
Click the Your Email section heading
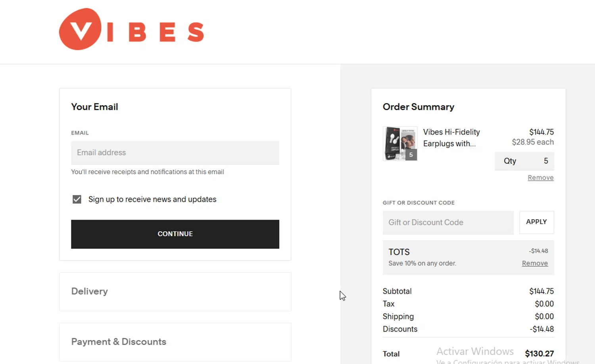click(94, 107)
